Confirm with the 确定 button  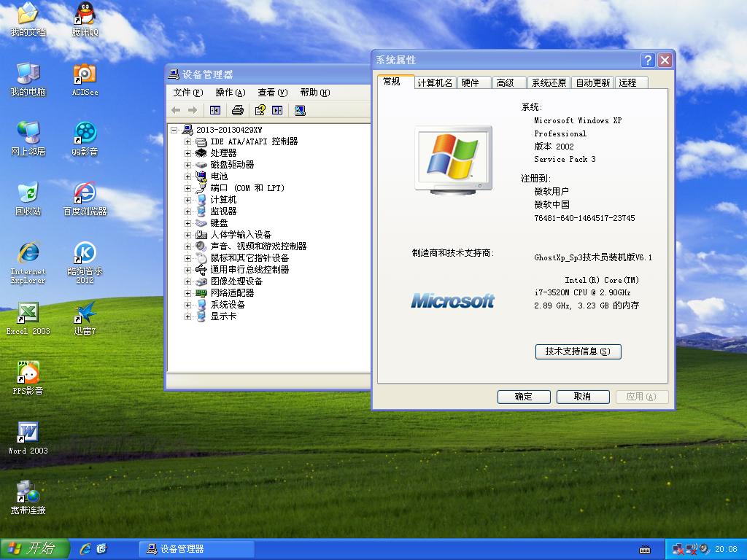(x=524, y=397)
